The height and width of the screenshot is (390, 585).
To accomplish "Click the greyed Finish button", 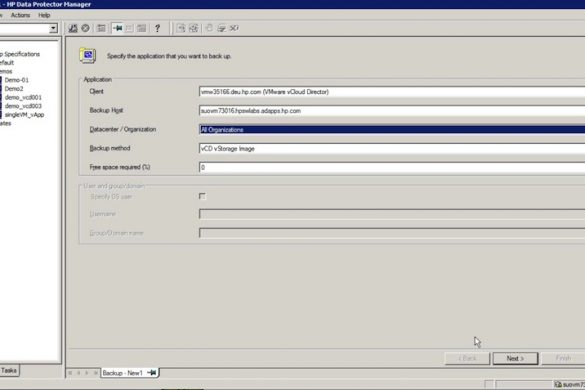I will pos(563,358).
